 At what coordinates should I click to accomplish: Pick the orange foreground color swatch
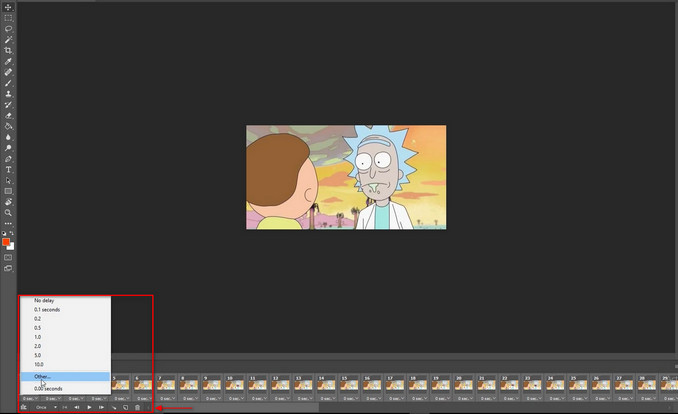click(x=6, y=242)
